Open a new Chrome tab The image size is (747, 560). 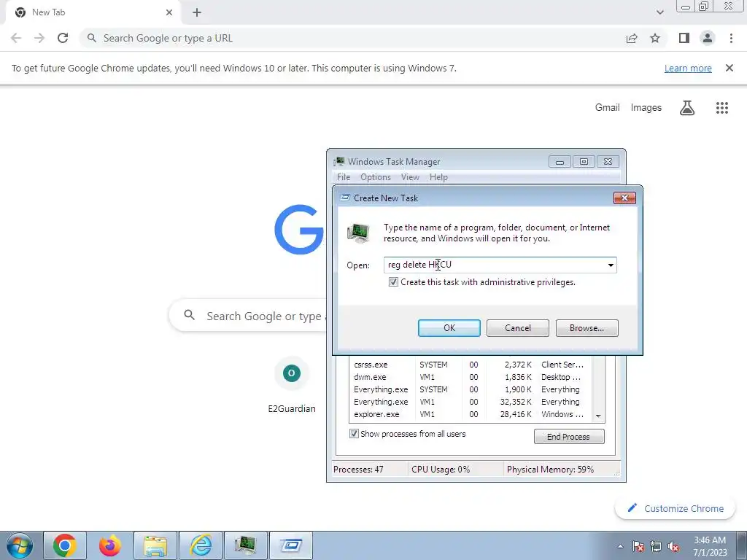click(197, 12)
